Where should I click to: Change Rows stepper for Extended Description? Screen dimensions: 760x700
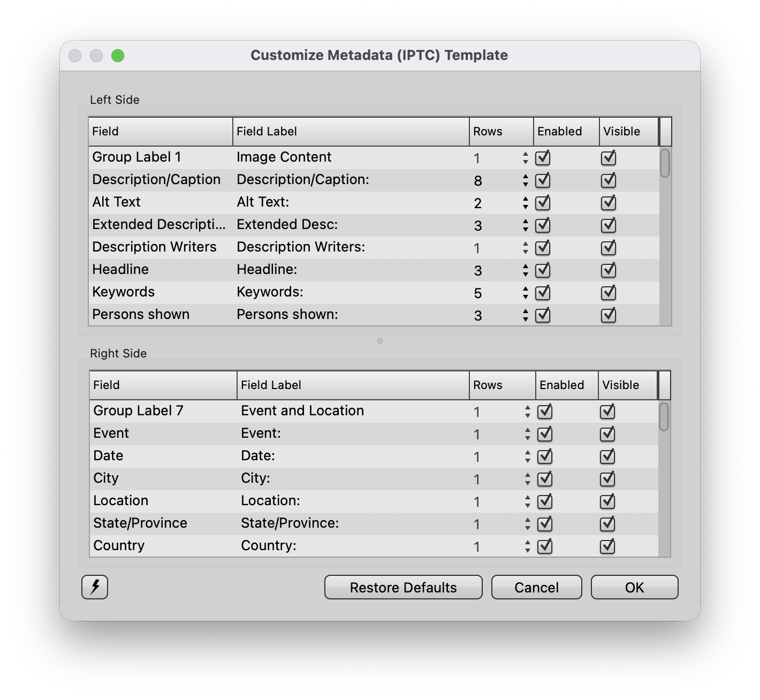(526, 225)
